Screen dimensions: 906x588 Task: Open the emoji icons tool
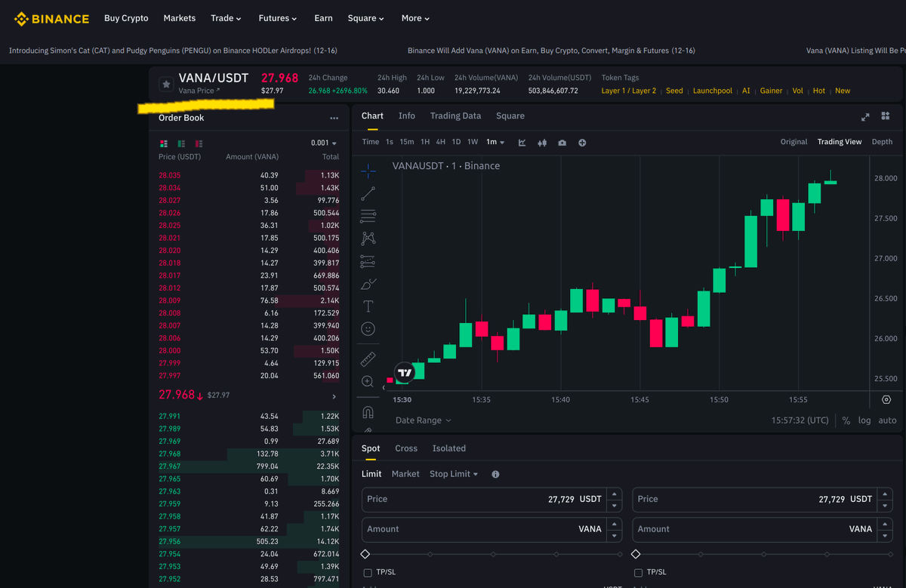point(368,329)
